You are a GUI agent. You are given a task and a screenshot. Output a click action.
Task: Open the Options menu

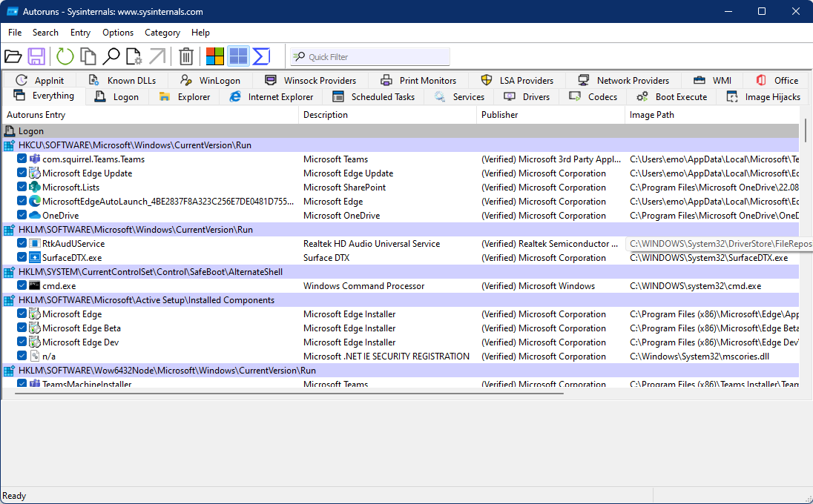118,33
